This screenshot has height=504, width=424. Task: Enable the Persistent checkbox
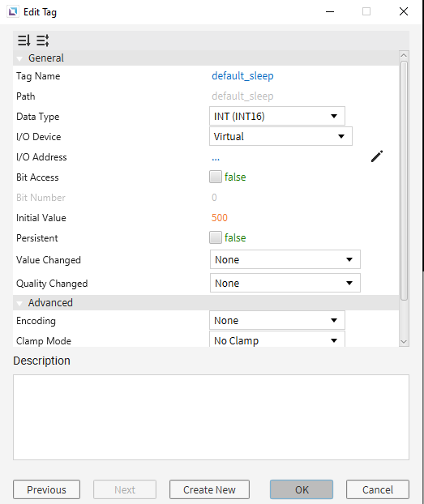(x=215, y=237)
